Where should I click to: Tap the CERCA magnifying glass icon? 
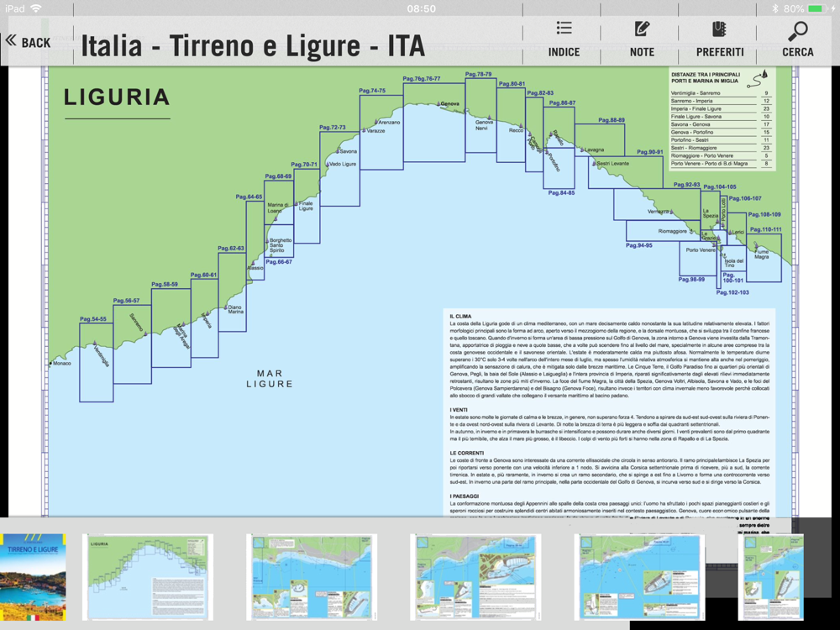point(798,31)
